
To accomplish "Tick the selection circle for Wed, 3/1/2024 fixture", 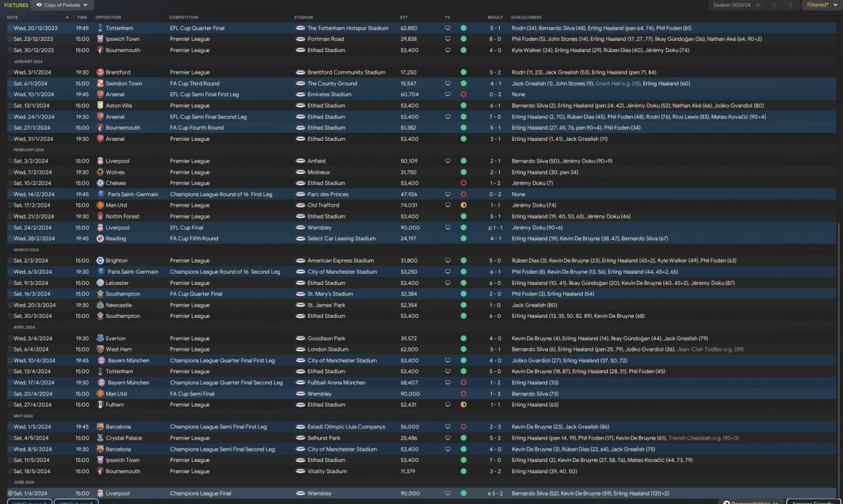I will click(10, 72).
